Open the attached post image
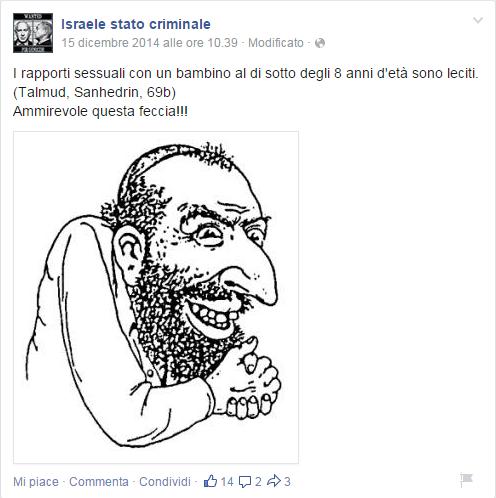The width and height of the screenshot is (496, 498). tap(156, 297)
